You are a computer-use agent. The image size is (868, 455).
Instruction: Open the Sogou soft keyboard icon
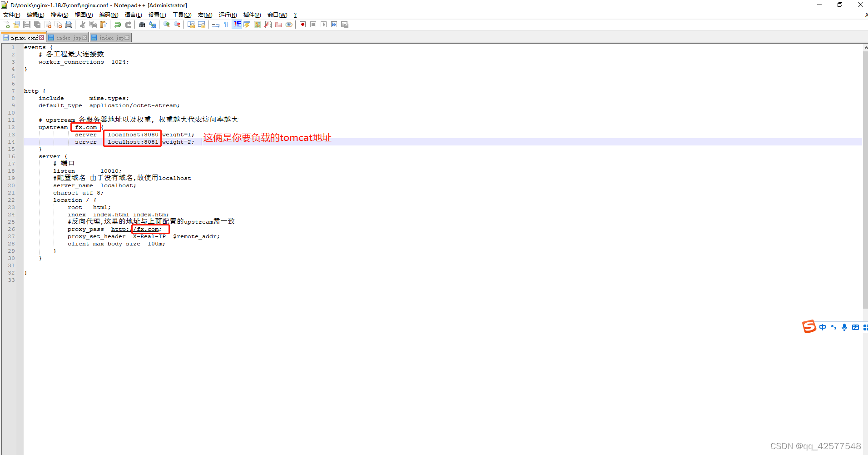click(x=855, y=327)
